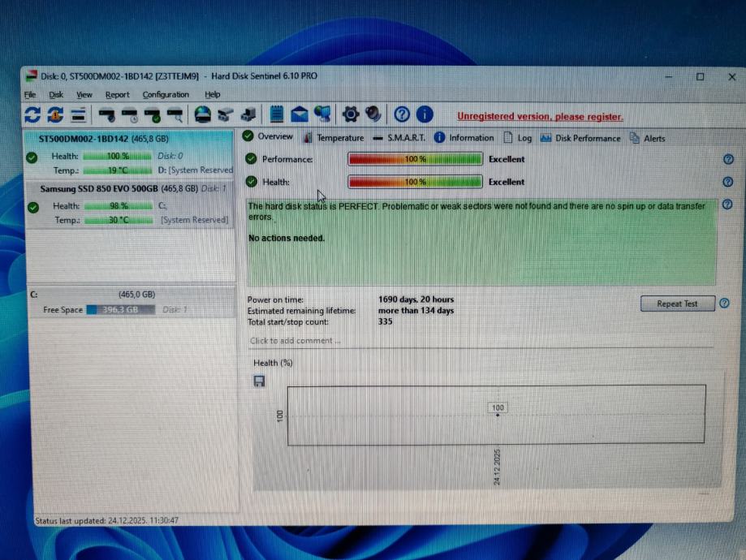Click the first disk test toolbar icon
746x560 pixels.
click(106, 114)
